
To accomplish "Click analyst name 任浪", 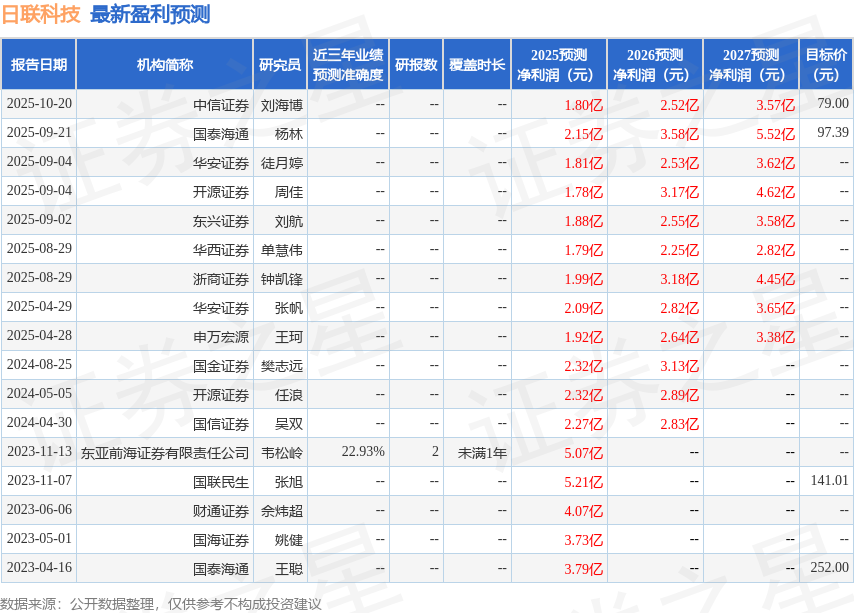I will click(289, 395).
